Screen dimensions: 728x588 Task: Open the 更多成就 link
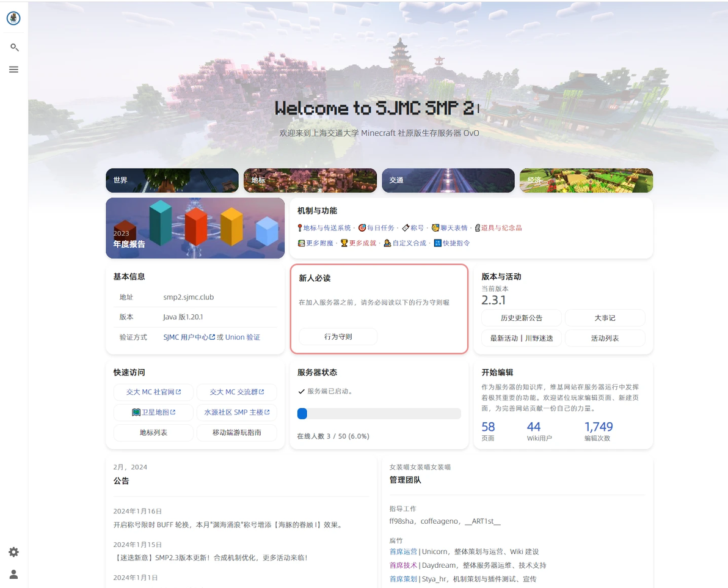pyautogui.click(x=363, y=243)
